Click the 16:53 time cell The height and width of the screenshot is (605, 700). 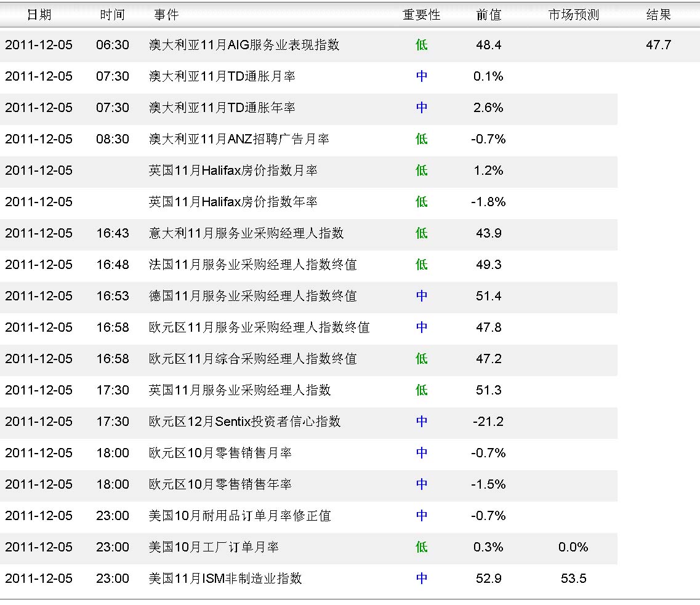click(113, 296)
